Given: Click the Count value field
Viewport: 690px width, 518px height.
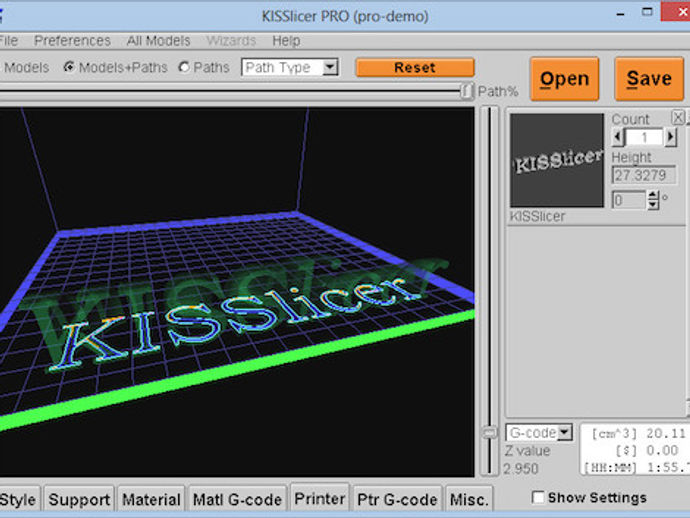Looking at the screenshot, I should [644, 137].
